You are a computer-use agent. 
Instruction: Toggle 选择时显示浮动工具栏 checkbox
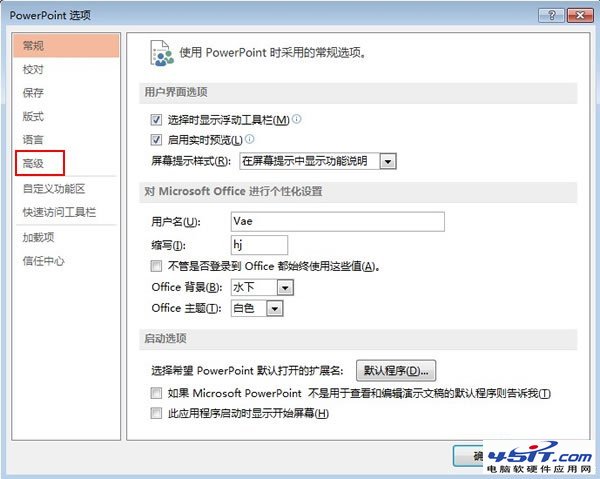(x=156, y=120)
